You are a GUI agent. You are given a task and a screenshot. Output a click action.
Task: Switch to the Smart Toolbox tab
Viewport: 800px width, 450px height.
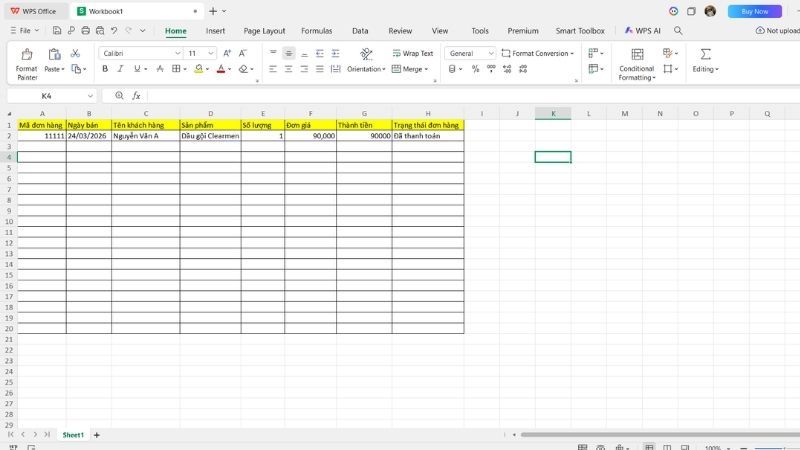pos(580,31)
